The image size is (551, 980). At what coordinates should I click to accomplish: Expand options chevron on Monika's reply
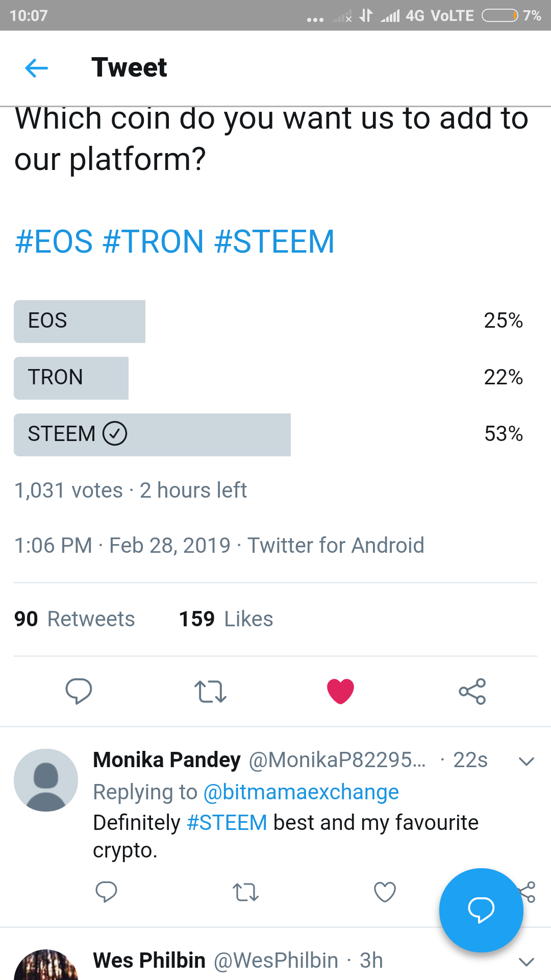point(526,761)
